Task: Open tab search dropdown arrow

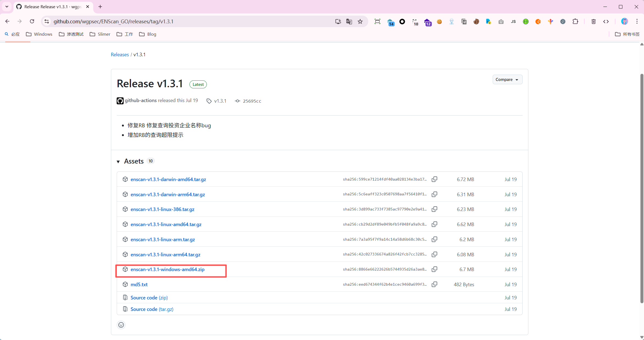Action: 7,7
